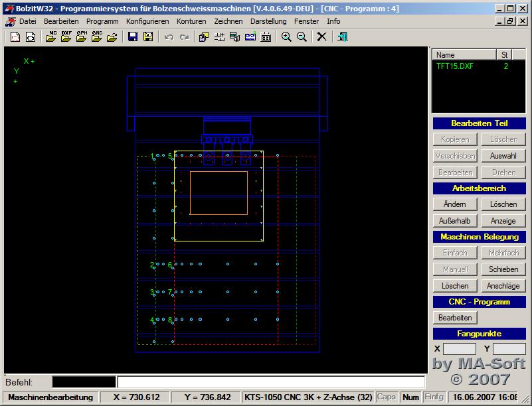
Task: Open NC file via toolbar folder icon
Action: tap(51, 37)
